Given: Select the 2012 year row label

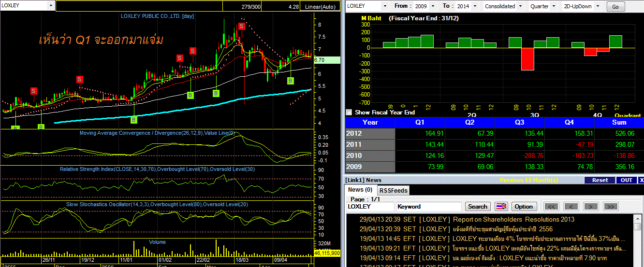Looking at the screenshot, I should [370, 133].
